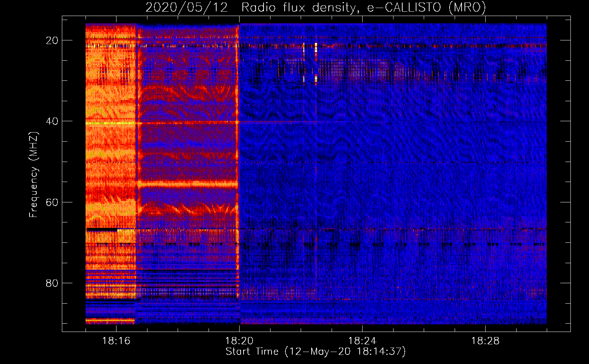Click the frequency tick label '40'

point(52,121)
